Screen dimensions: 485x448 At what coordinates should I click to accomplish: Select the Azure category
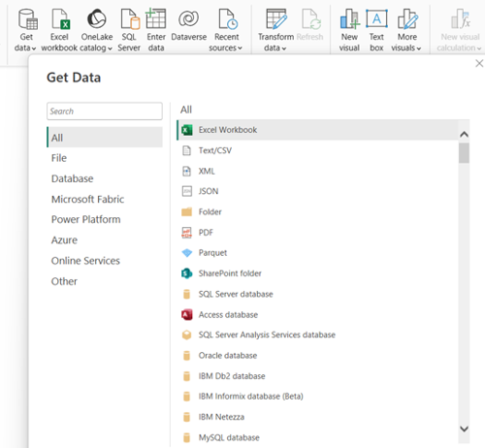click(x=64, y=240)
